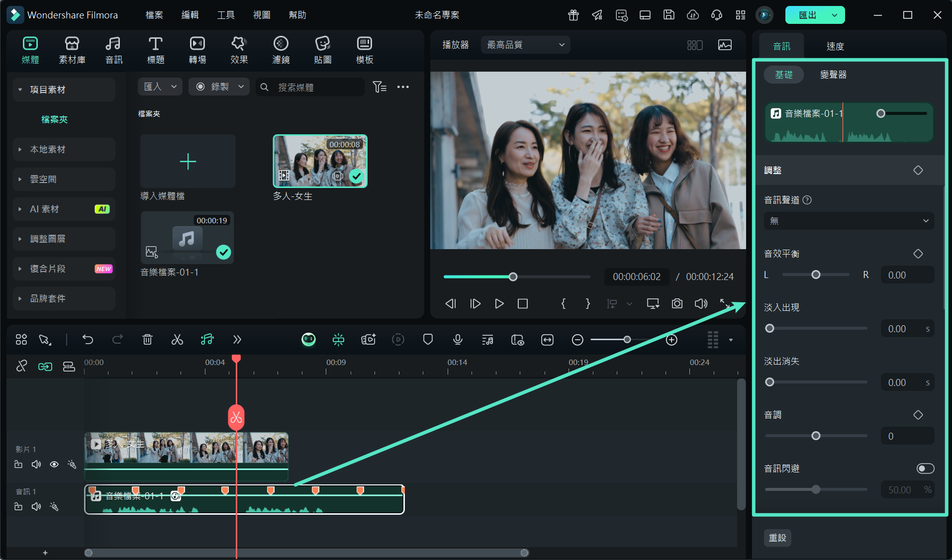Screen dimensions: 952x560
Task: Open the 貼圖 stickers tab
Action: click(x=323, y=50)
